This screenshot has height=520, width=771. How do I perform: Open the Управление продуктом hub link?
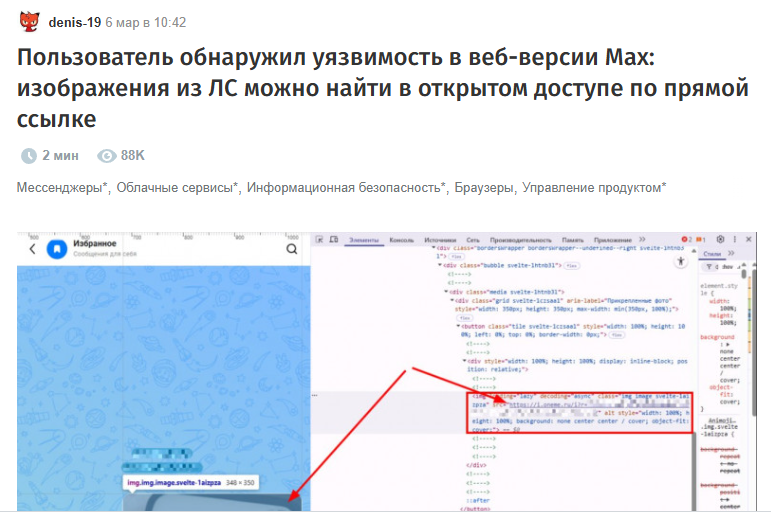click(594, 188)
